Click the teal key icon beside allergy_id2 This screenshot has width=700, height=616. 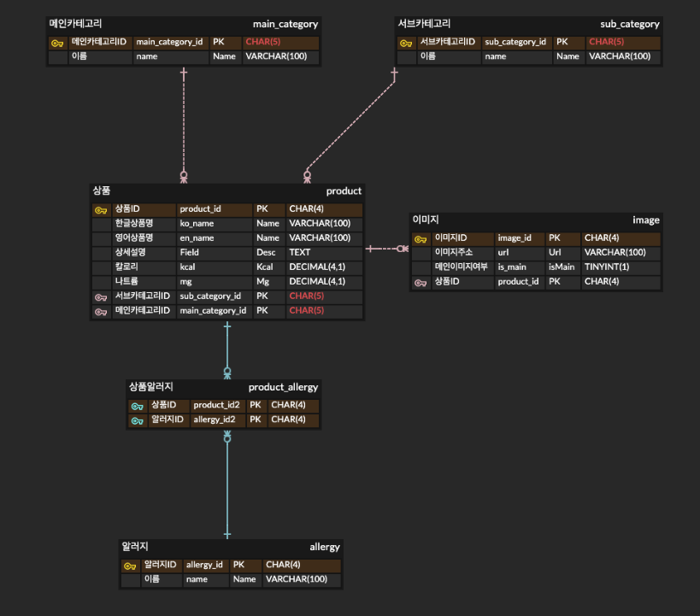coord(138,421)
